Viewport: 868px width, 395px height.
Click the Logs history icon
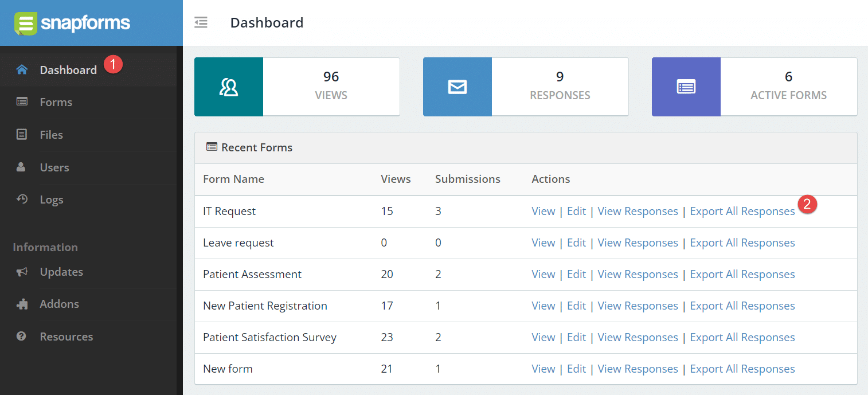[22, 200]
